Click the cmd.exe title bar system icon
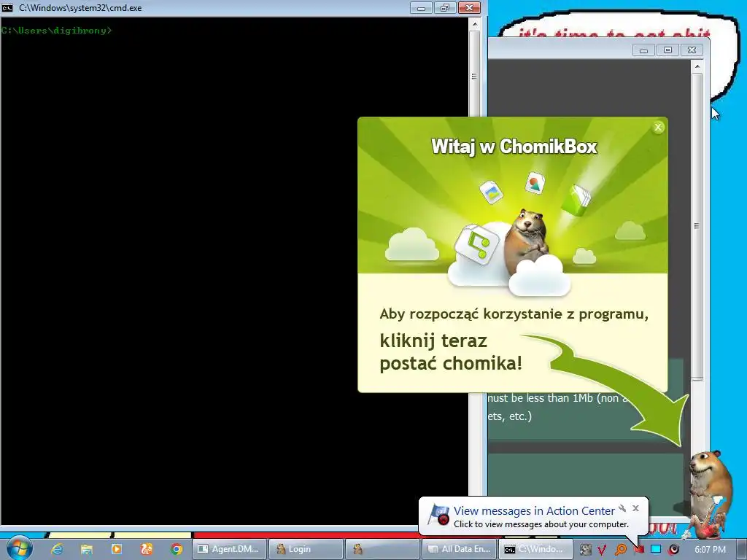 click(7, 7)
